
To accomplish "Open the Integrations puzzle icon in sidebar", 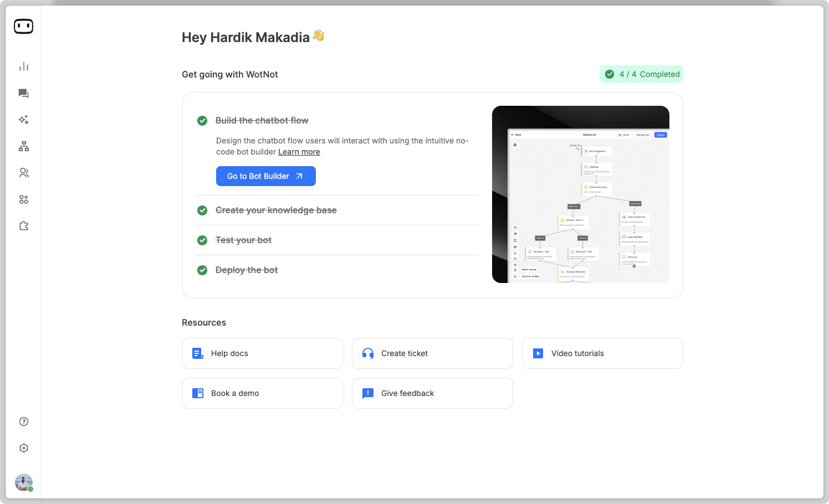I will [x=24, y=226].
